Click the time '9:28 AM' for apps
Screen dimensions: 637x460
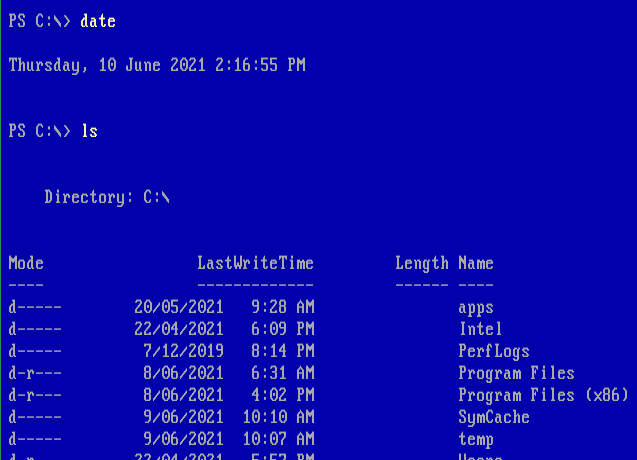tap(283, 307)
